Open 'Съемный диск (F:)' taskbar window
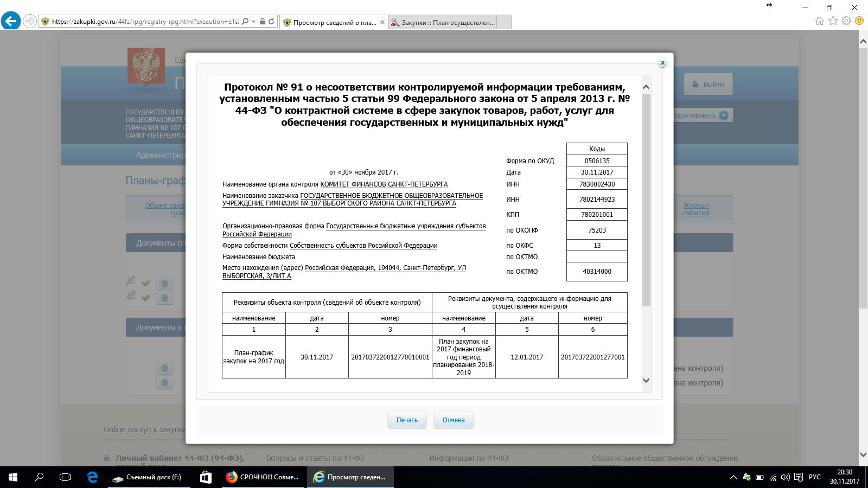The height and width of the screenshot is (488, 868). (x=149, y=477)
